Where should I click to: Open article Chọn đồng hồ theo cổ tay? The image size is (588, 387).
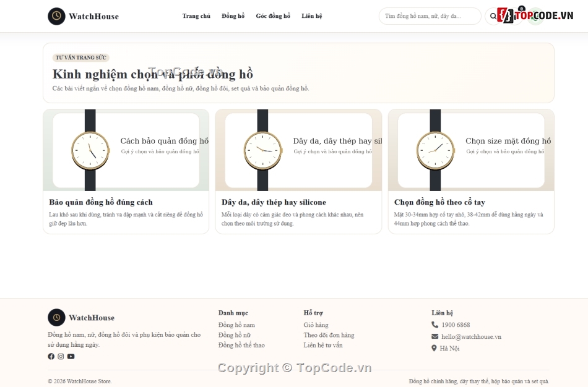click(x=439, y=202)
